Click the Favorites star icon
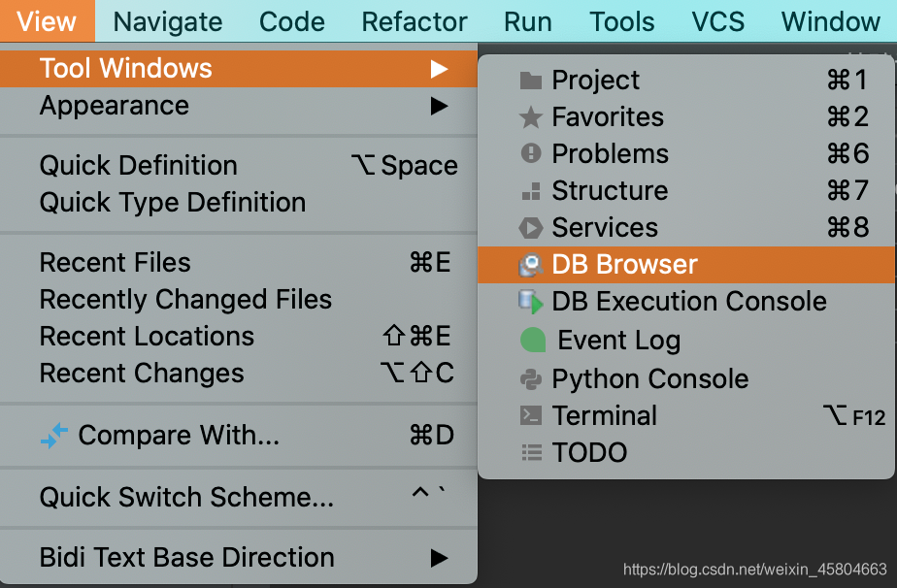 click(530, 117)
